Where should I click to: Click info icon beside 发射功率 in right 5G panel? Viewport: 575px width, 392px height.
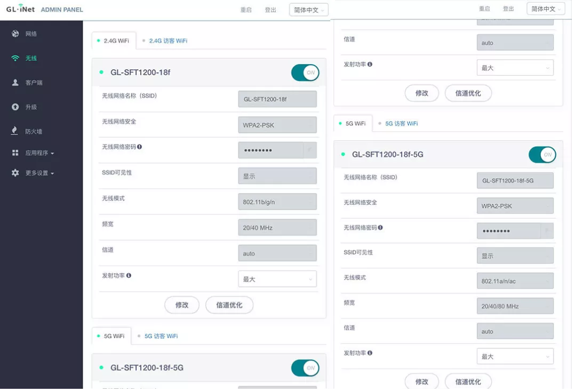click(x=370, y=353)
